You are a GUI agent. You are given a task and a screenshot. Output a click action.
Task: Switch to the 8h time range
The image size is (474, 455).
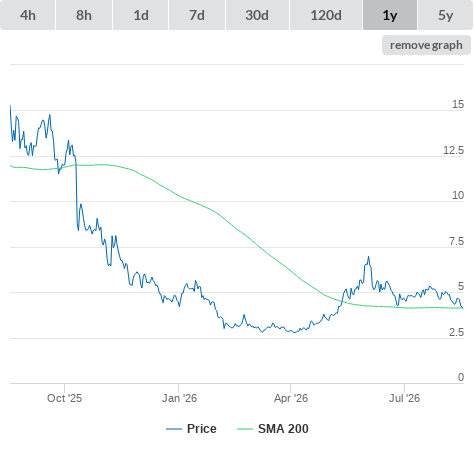pyautogui.click(x=84, y=15)
